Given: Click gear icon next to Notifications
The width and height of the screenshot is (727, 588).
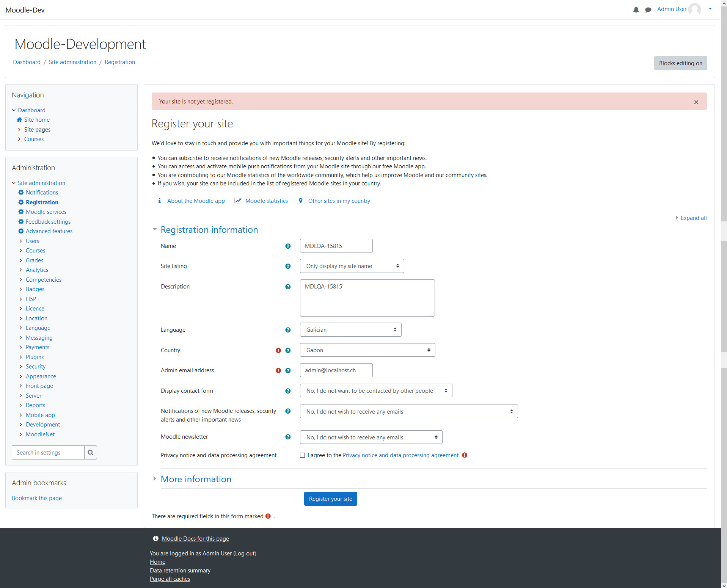Looking at the screenshot, I should tap(21, 192).
